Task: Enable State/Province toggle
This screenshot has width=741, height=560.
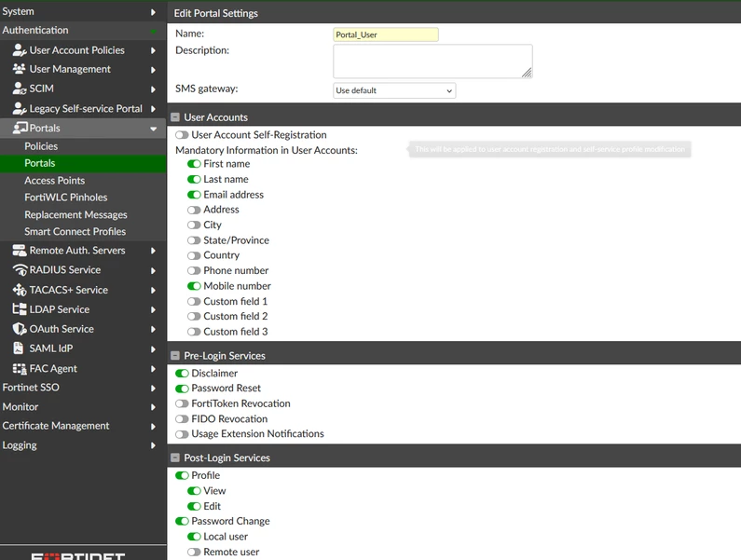Action: [194, 240]
